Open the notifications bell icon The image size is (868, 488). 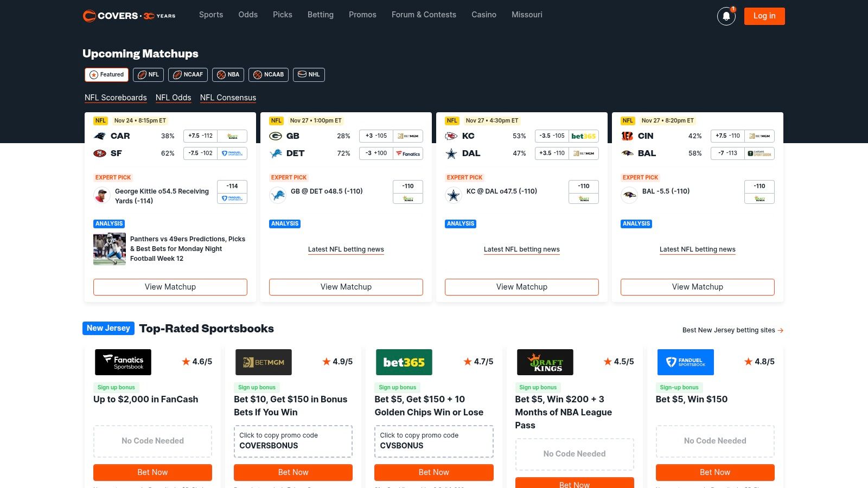coord(726,16)
